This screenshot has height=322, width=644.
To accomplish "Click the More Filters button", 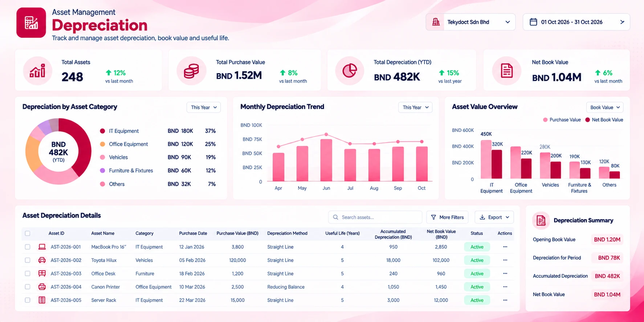I will click(447, 217).
